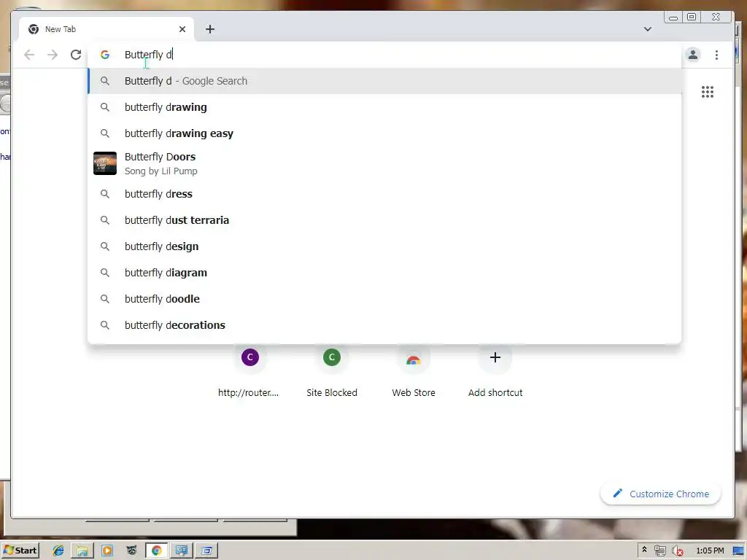Select the New Tab tab
This screenshot has width=747, height=560.
click(x=106, y=29)
